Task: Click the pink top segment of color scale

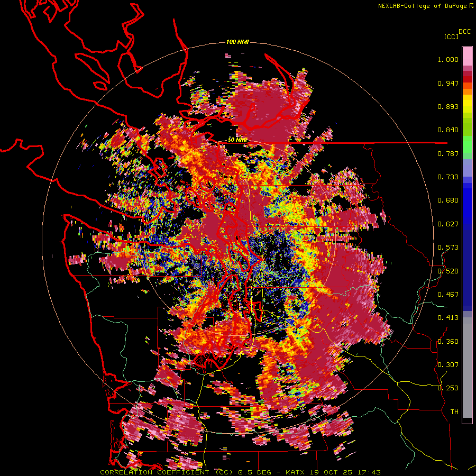Action: pyautogui.click(x=467, y=56)
